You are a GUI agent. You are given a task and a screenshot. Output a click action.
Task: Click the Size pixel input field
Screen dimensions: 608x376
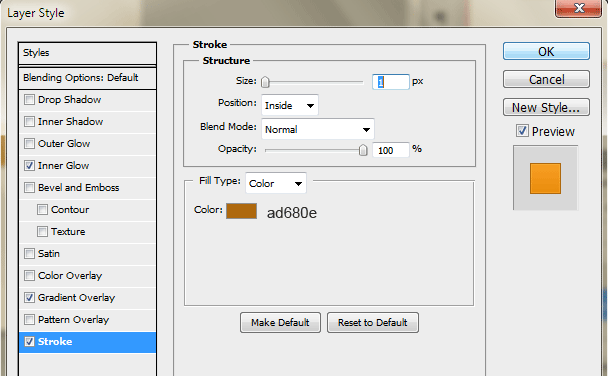390,82
